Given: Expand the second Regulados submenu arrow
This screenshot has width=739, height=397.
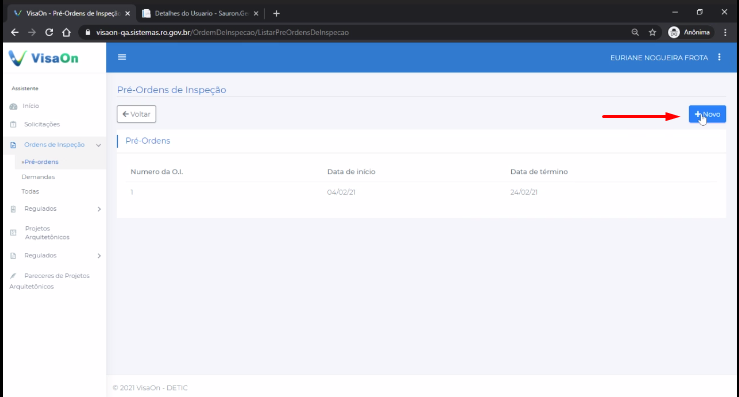Looking at the screenshot, I should pos(99,256).
